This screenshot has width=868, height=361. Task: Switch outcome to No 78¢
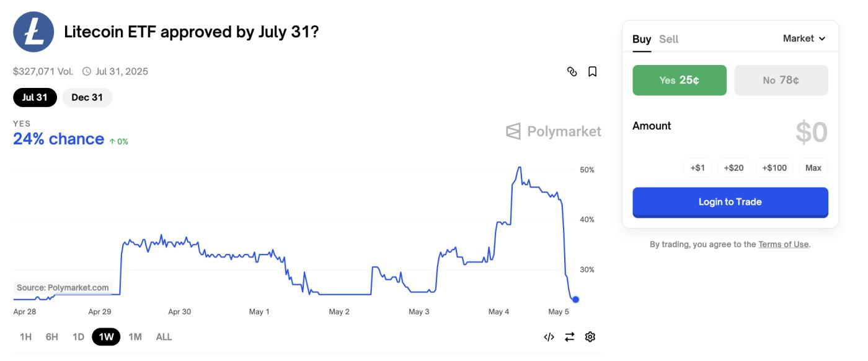pos(781,80)
